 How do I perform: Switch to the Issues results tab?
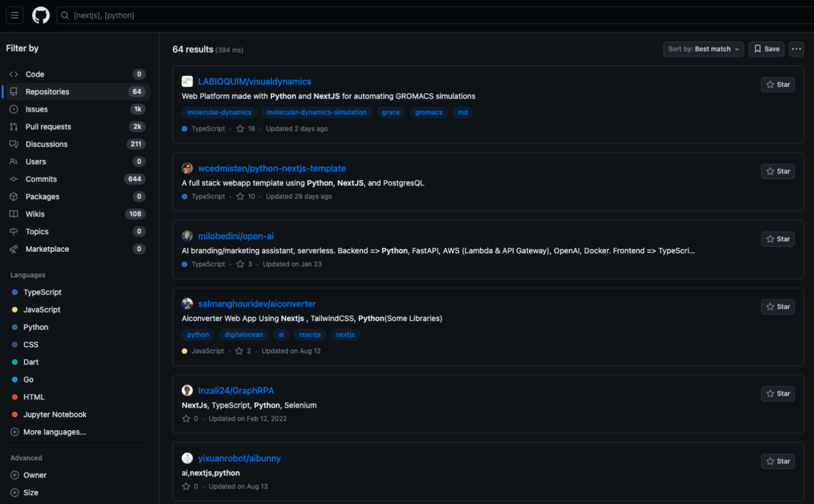[35, 109]
